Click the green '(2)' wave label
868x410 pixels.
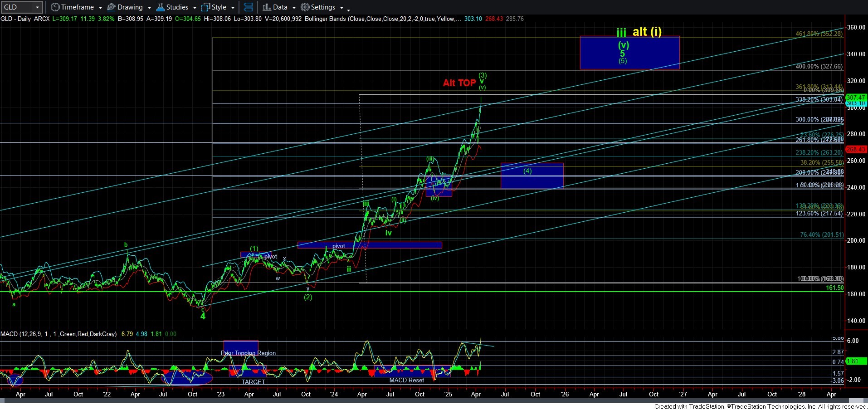click(x=308, y=297)
